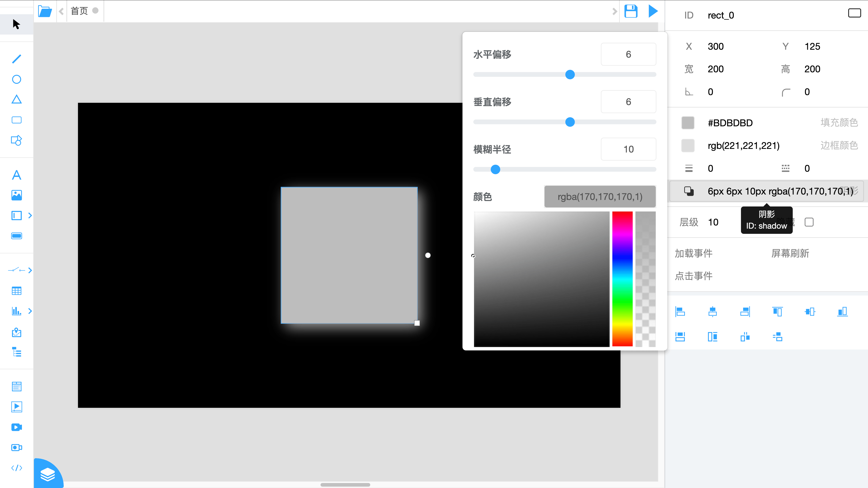Click the shadow icon in properties
868x488 pixels.
[689, 191]
